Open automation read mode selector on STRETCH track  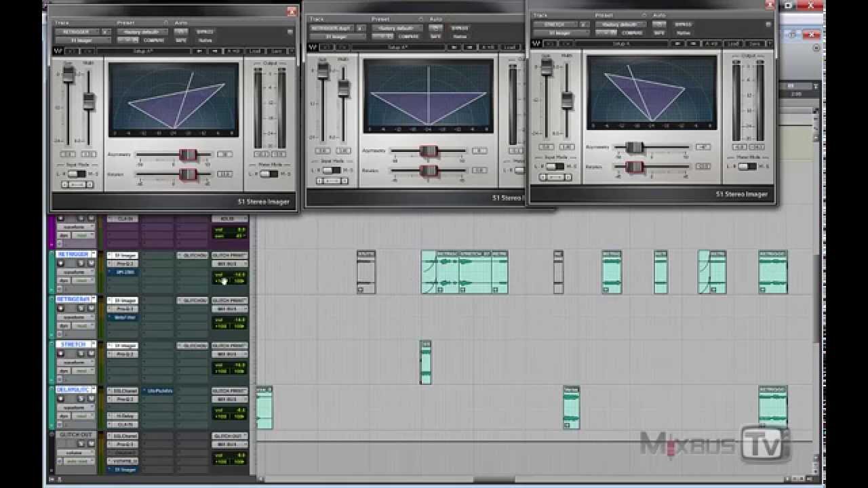click(83, 371)
